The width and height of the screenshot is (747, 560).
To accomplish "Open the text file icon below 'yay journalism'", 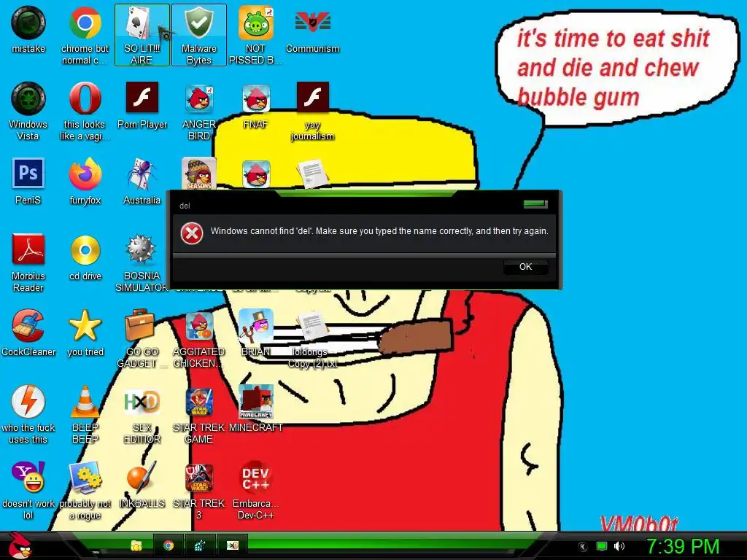I will tap(312, 174).
